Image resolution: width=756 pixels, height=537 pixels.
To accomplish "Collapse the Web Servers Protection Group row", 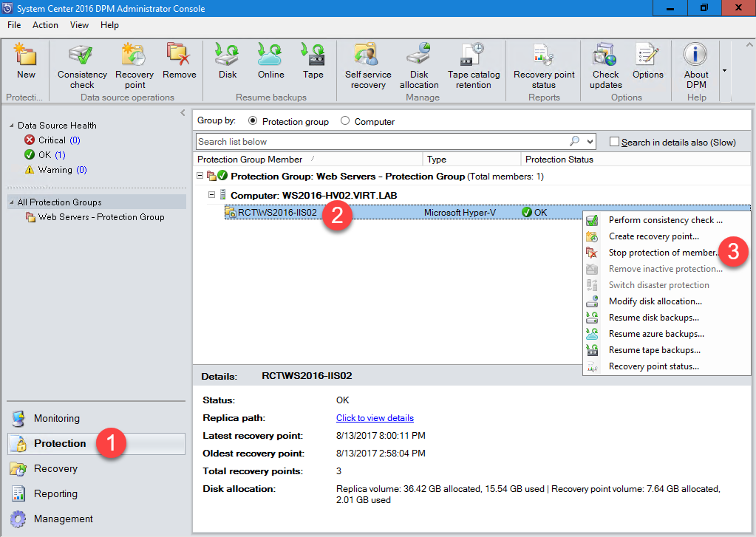I will tap(200, 176).
